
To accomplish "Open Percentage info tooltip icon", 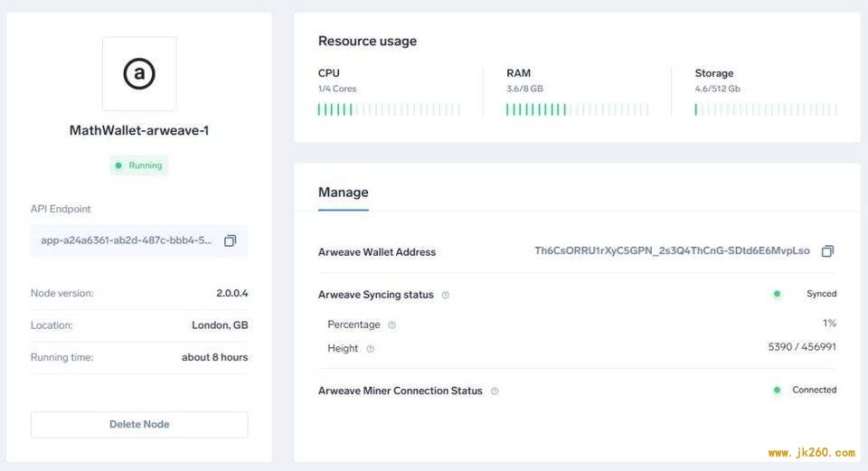I will pyautogui.click(x=392, y=325).
